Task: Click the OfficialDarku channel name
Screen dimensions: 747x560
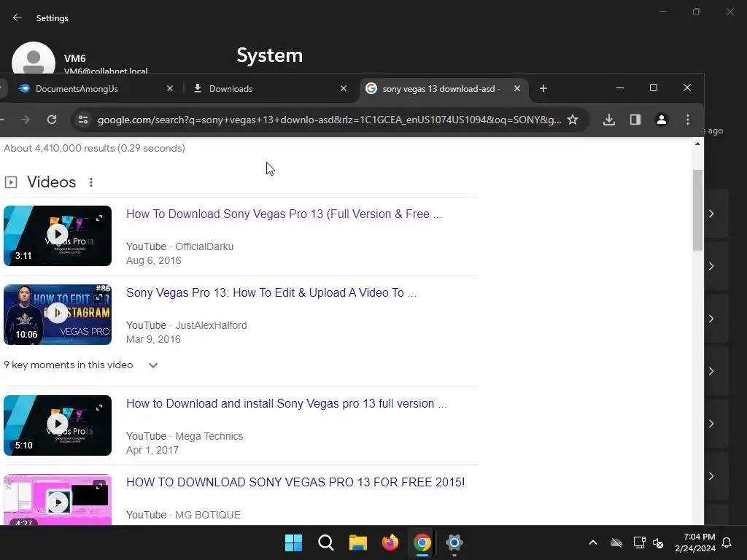Action: click(204, 246)
